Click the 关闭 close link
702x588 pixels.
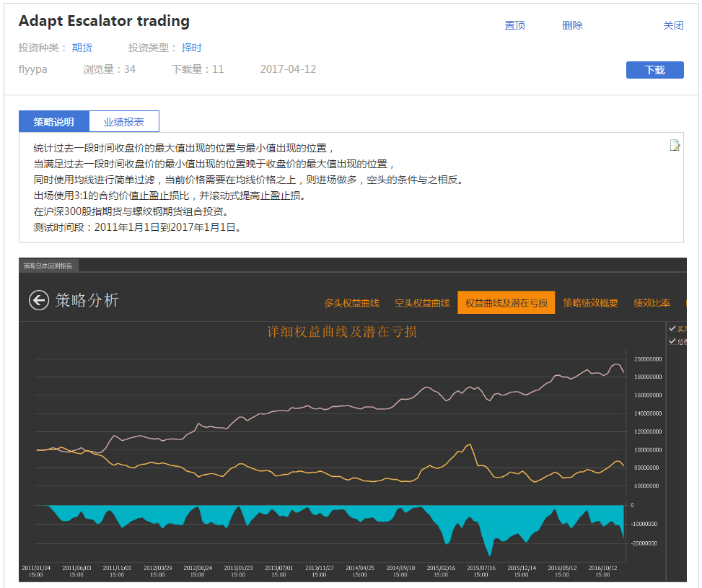(x=673, y=25)
